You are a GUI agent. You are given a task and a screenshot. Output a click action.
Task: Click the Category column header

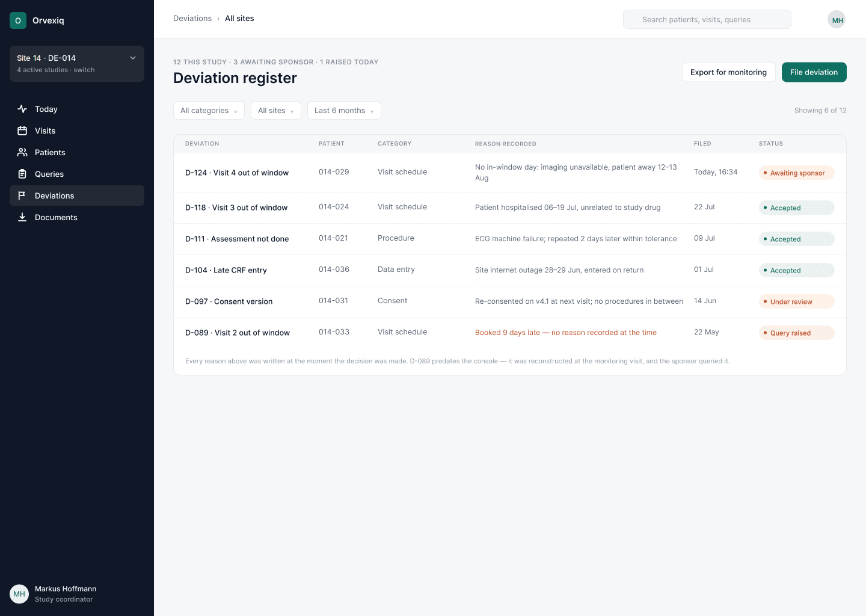pos(395,144)
